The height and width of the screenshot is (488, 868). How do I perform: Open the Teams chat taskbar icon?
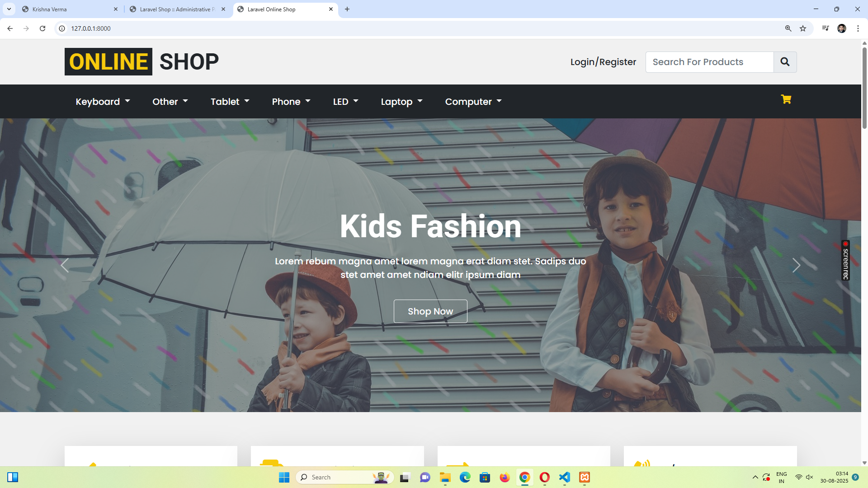click(425, 477)
